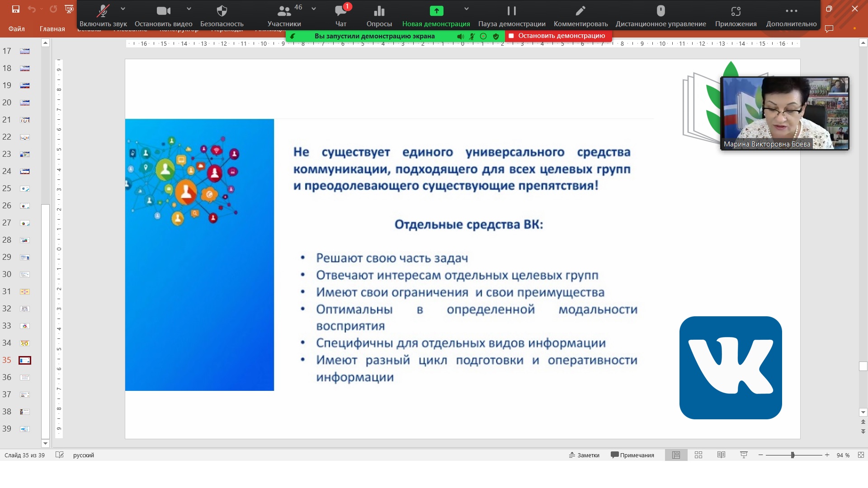This screenshot has width=868, height=488.
Task: Start slideshow from beginning icon
Action: click(69, 9)
